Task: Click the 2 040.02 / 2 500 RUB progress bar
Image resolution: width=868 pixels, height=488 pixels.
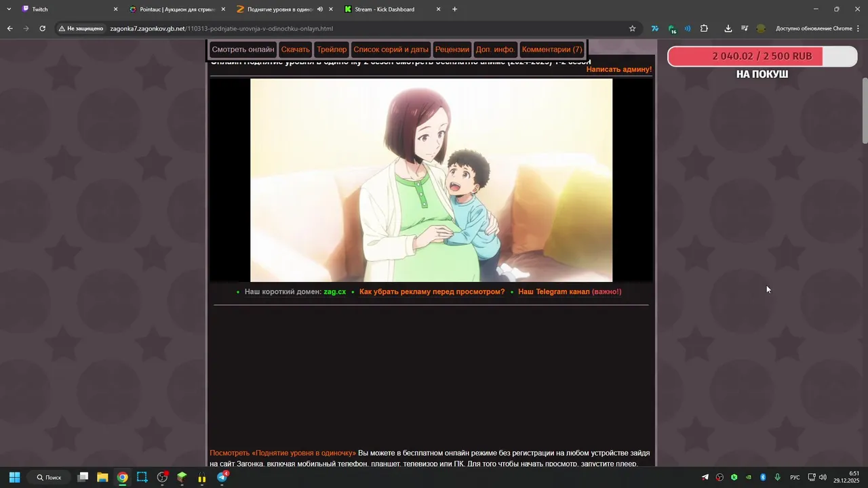Action: pyautogui.click(x=762, y=56)
